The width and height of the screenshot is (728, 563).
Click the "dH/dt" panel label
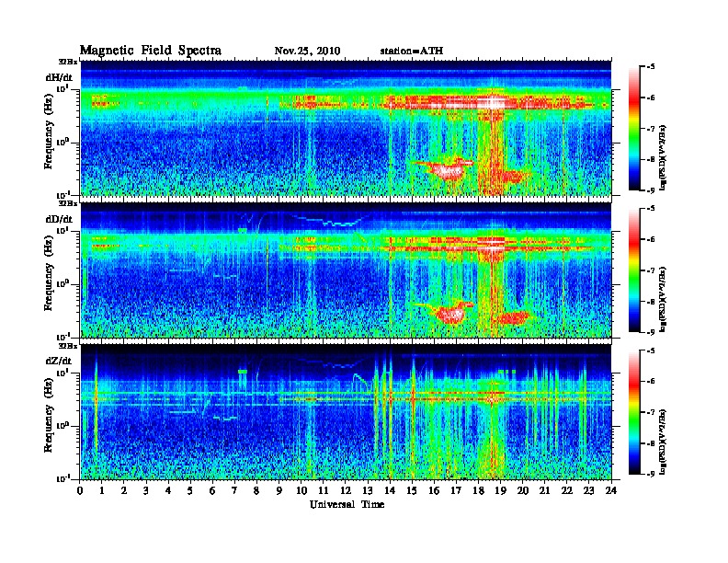(x=59, y=77)
